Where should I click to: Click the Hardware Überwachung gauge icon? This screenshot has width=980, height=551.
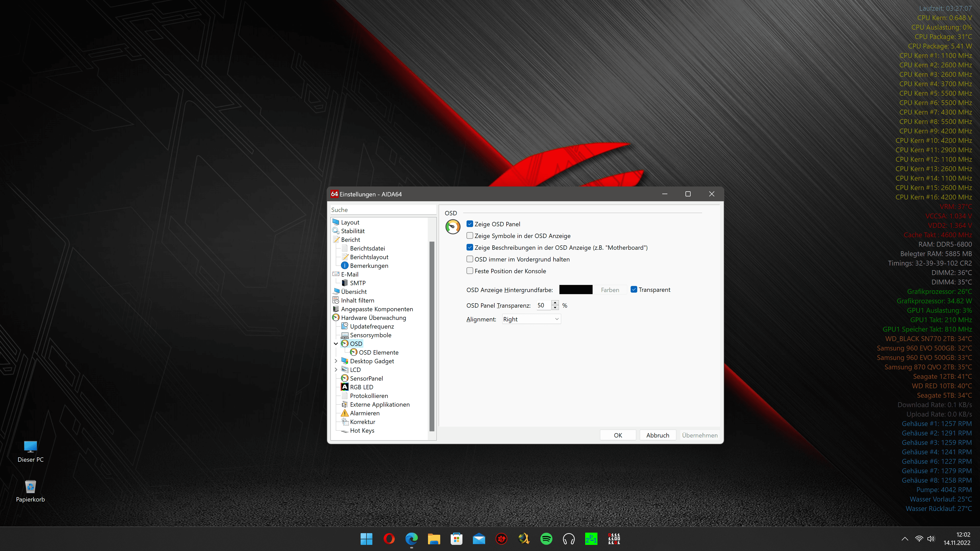pos(336,318)
